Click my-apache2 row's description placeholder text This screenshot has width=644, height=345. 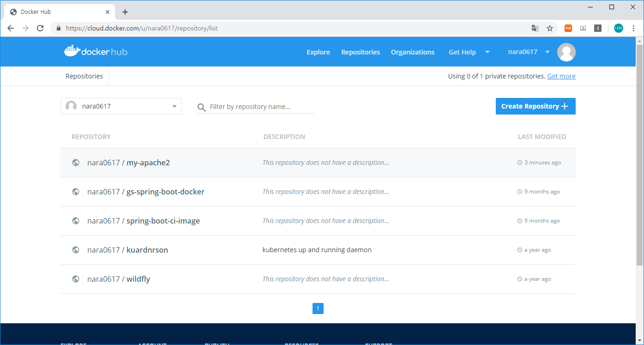click(326, 163)
